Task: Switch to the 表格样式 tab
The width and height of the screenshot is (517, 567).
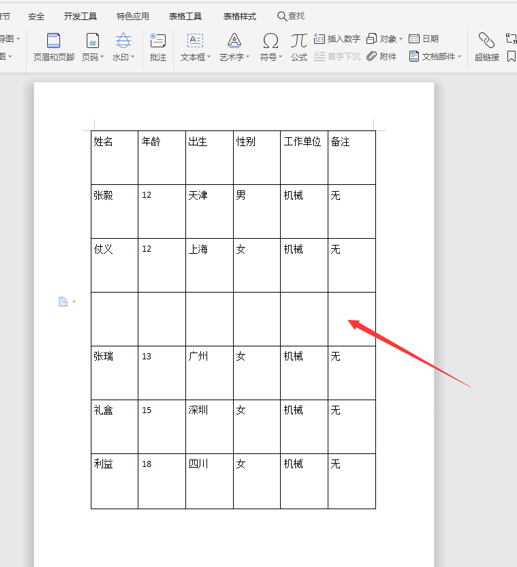Action: click(x=240, y=16)
